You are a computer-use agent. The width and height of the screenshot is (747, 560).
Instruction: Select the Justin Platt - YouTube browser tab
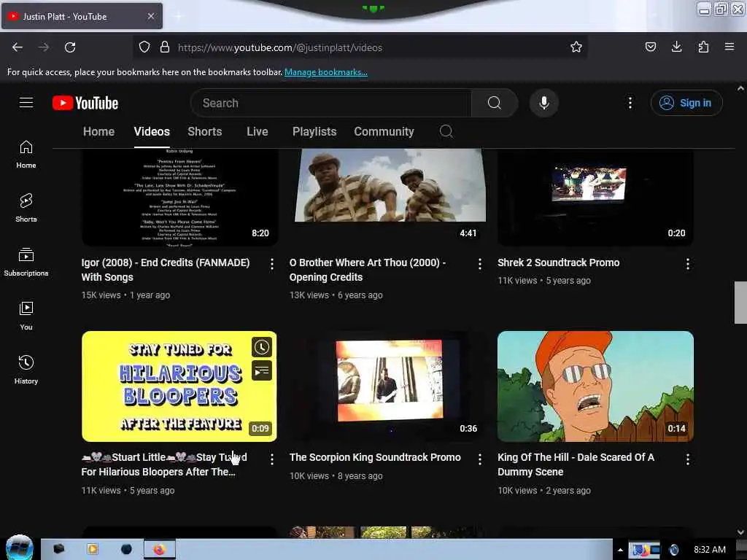(82, 16)
